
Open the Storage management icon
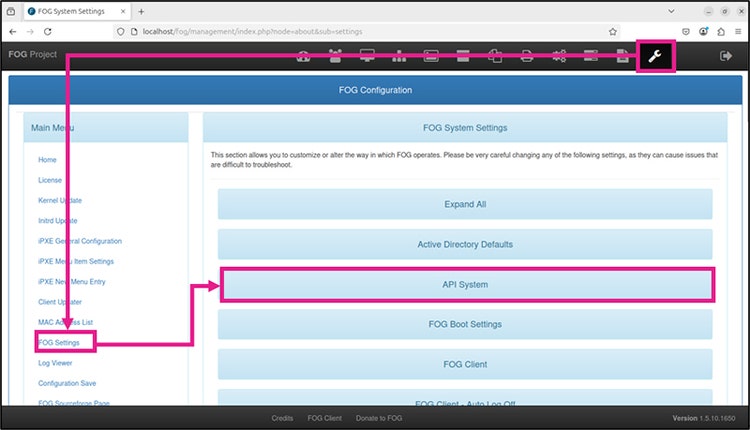(463, 56)
